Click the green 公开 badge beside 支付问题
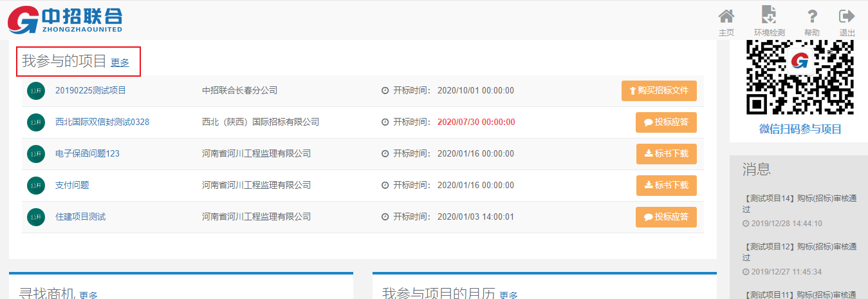The height and width of the screenshot is (299, 868). 36,186
